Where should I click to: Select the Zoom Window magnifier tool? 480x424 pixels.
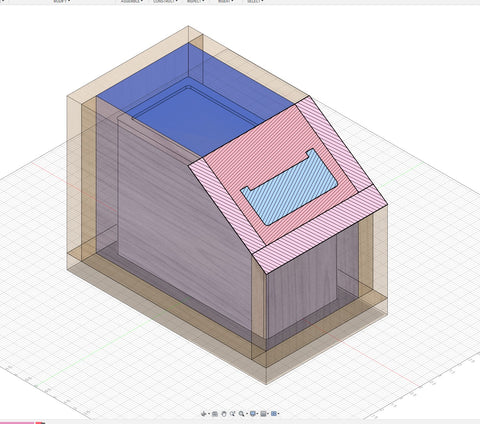click(241, 414)
